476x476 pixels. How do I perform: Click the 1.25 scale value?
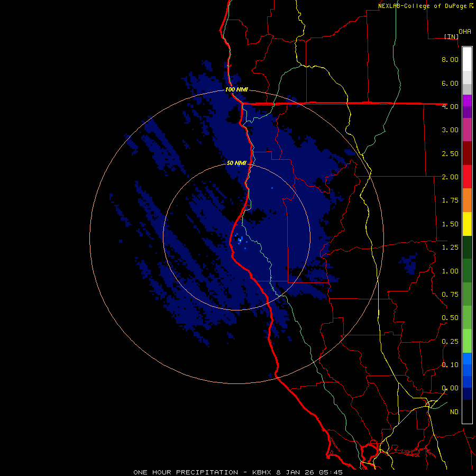pyautogui.click(x=450, y=248)
